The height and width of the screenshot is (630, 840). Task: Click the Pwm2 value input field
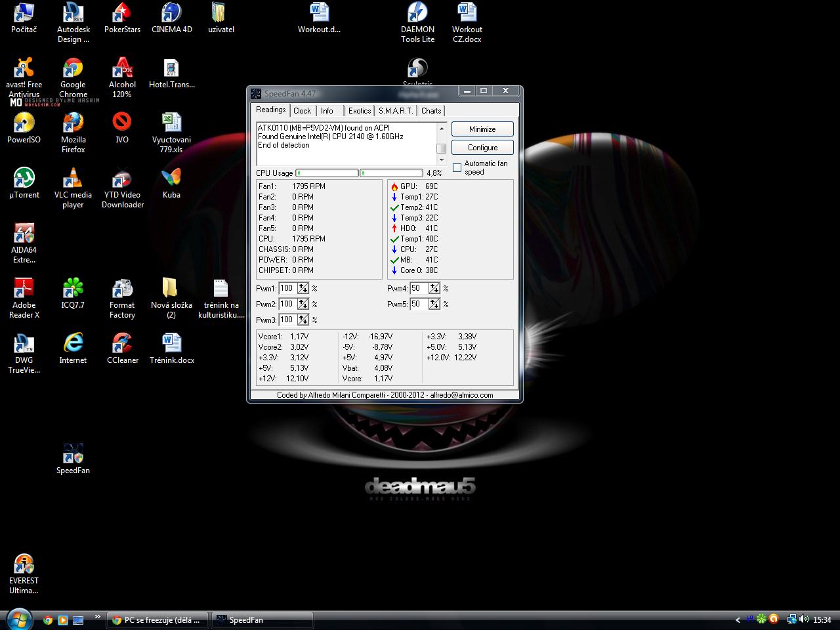tap(287, 304)
